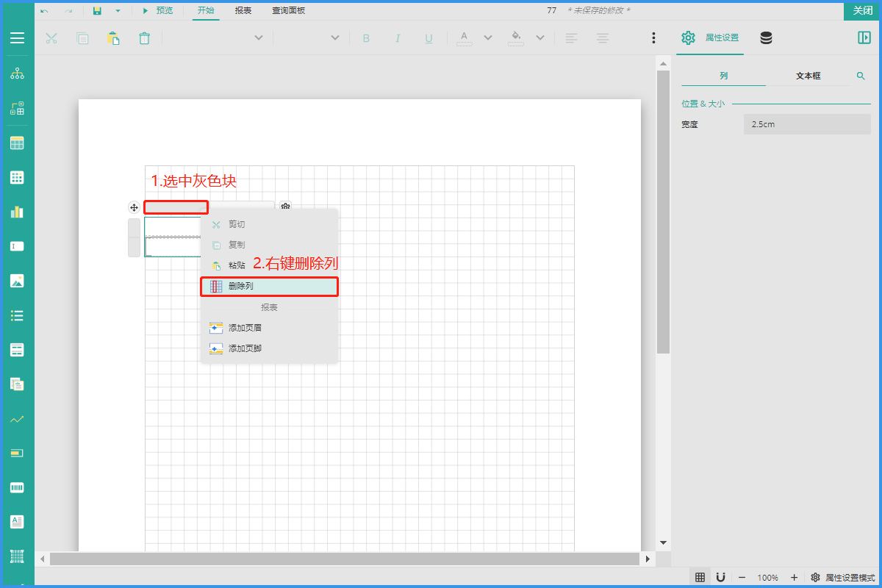This screenshot has width=882, height=588.
Task: Expand the save options dropdown arrow
Action: [x=118, y=11]
